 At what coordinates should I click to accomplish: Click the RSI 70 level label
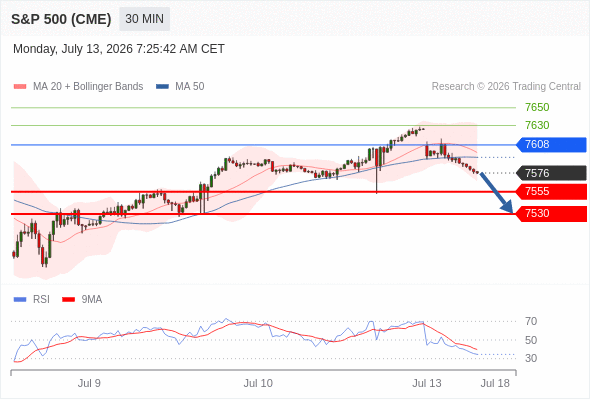coord(531,321)
